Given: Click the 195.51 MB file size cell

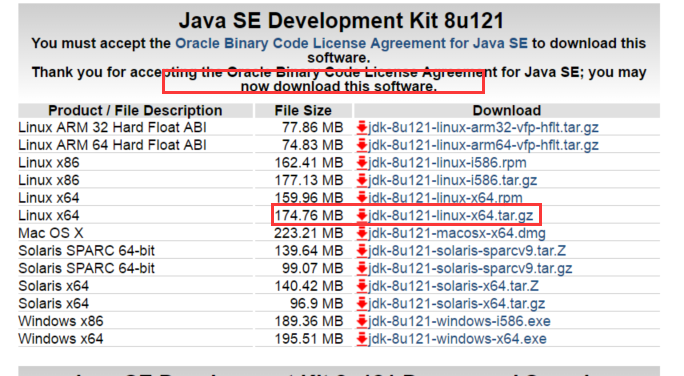Looking at the screenshot, I should click(x=308, y=339).
